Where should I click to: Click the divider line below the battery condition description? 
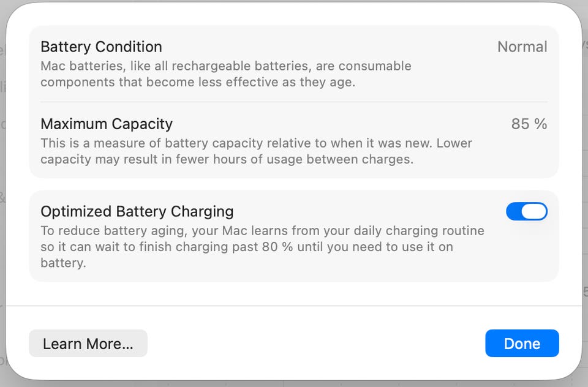294,102
